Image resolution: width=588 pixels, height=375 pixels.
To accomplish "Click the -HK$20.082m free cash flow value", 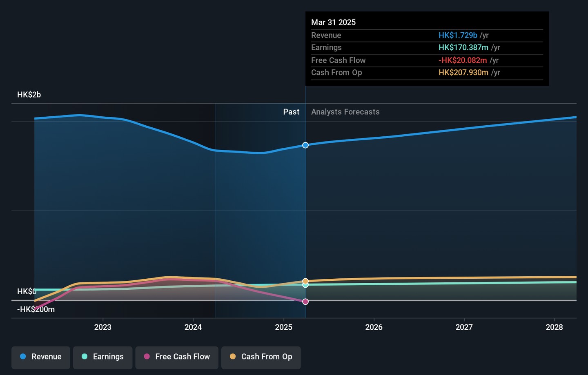I will click(x=463, y=60).
